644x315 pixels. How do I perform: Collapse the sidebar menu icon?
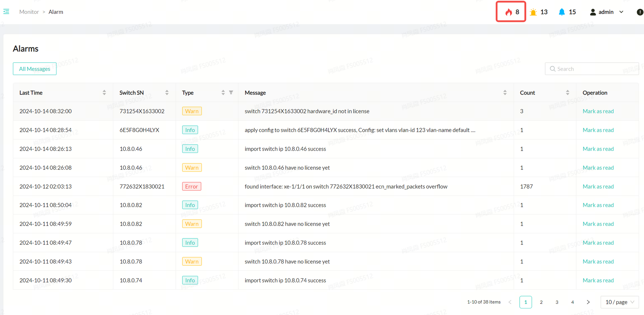coord(6,12)
